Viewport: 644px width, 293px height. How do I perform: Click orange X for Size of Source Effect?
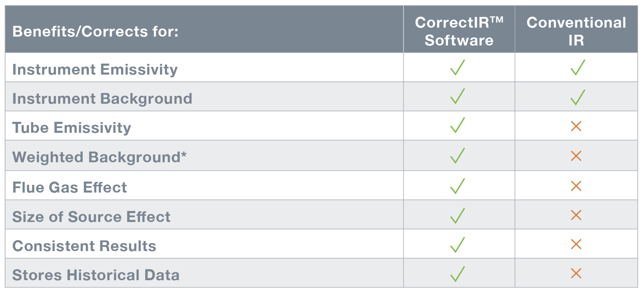576,215
